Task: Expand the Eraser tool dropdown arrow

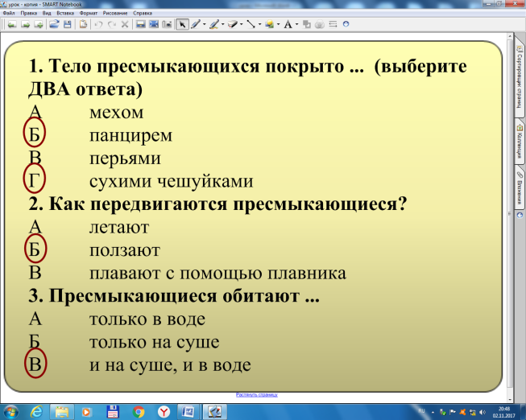Action: coord(242,25)
